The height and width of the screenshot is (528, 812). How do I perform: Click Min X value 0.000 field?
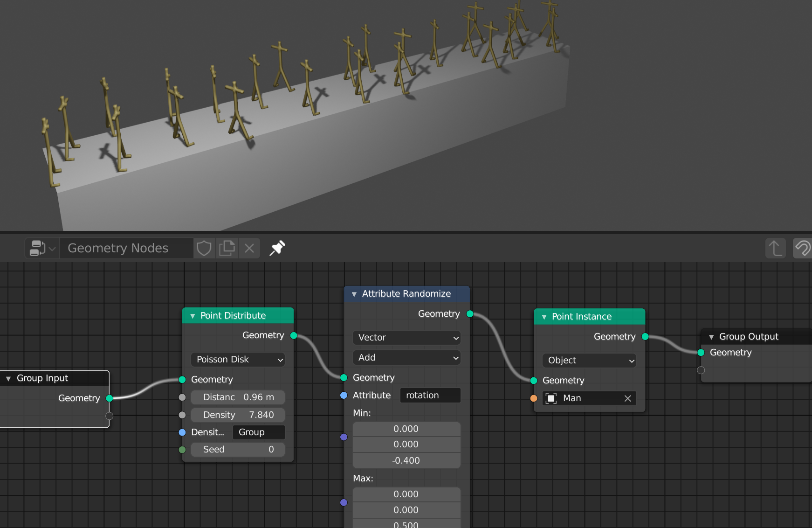(406, 429)
